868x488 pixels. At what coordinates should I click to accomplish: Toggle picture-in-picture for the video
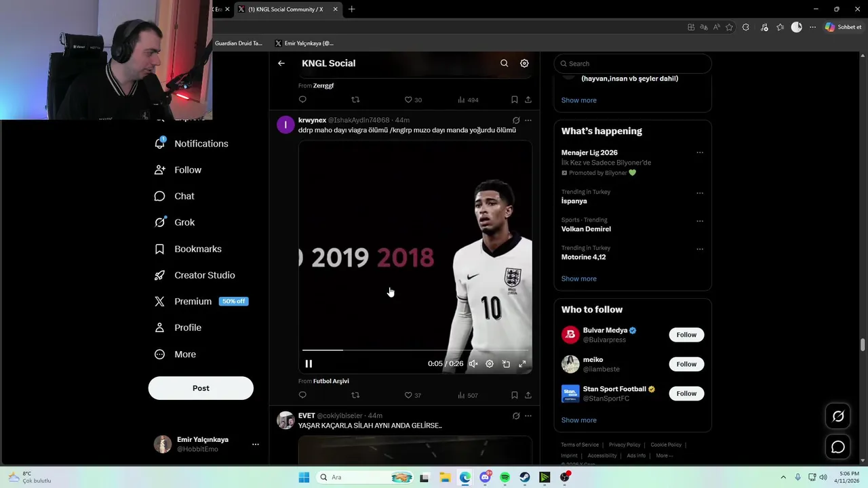506,364
